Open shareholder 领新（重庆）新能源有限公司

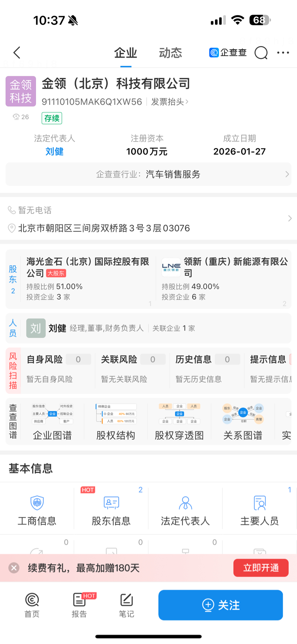pos(236,267)
